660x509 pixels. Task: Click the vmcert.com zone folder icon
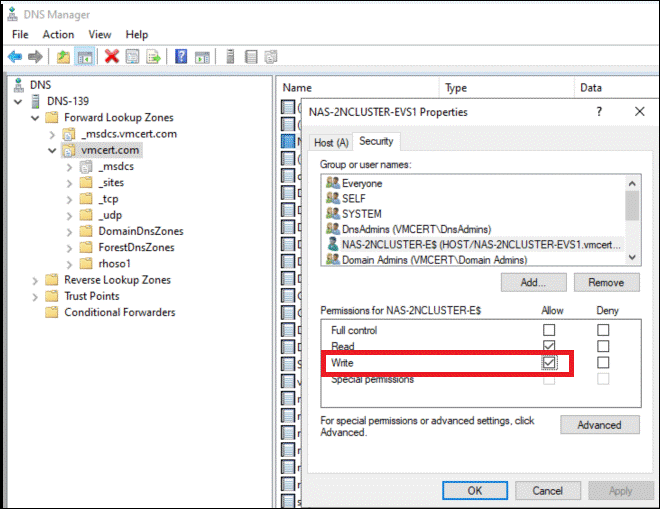coord(69,150)
